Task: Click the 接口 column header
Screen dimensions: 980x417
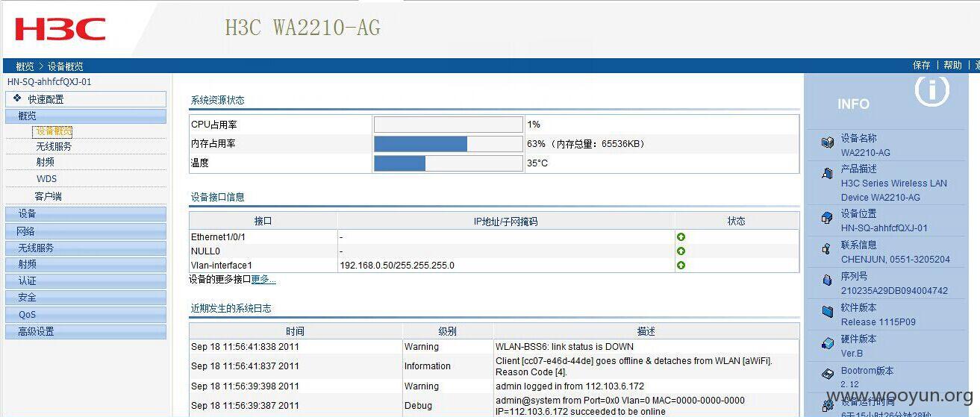Action: 263,222
